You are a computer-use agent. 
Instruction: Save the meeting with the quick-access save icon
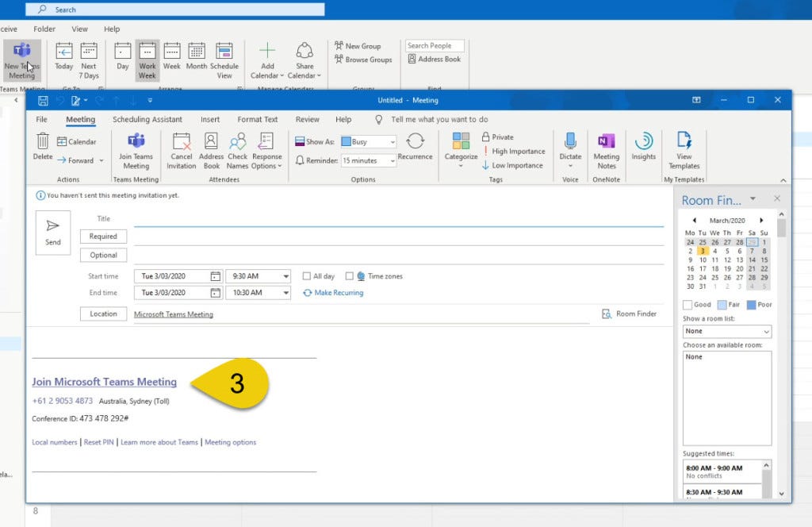[43, 101]
